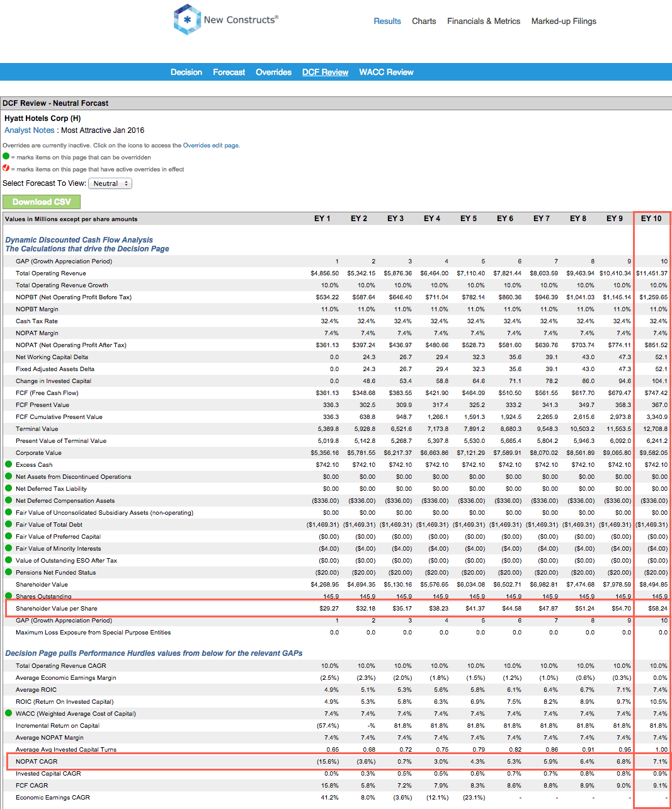Click the $747.42 free cash flow cell

pyautogui.click(x=656, y=393)
